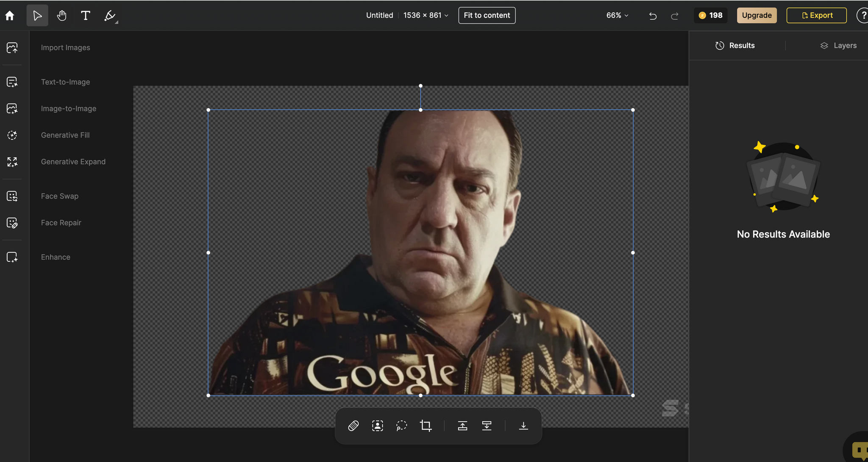Click the Untitled project name
This screenshot has height=462, width=868.
379,15
